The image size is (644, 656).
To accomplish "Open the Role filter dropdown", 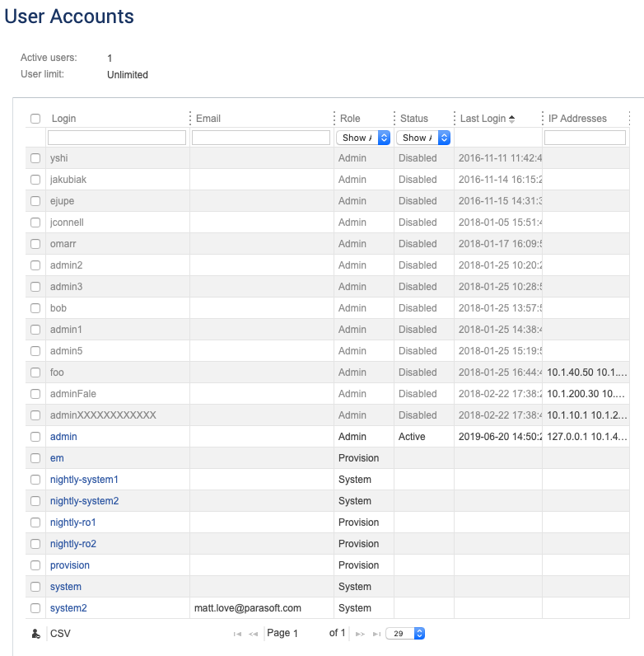I will coord(363,138).
